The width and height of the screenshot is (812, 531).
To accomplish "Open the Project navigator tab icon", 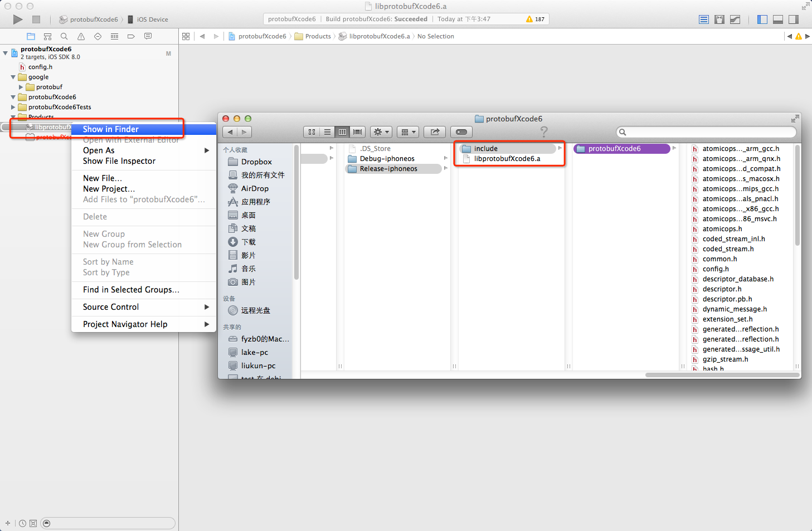I will (x=31, y=36).
